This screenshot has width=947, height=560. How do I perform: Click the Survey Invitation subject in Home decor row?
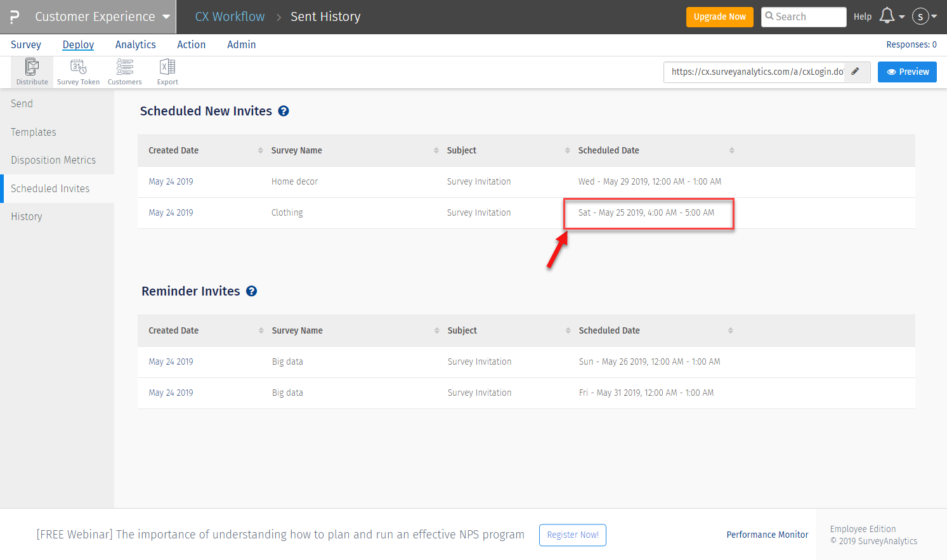pyautogui.click(x=479, y=181)
